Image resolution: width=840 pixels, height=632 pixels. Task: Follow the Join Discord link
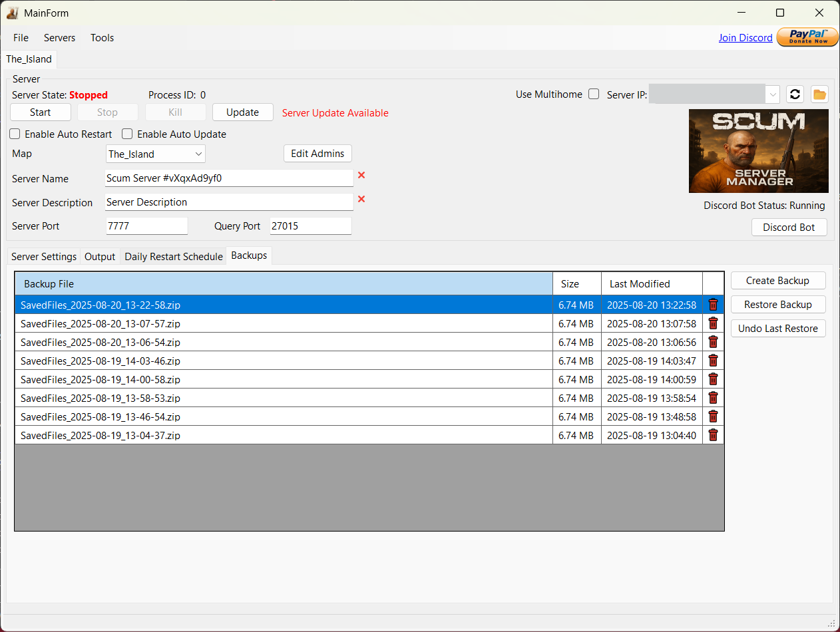[745, 38]
